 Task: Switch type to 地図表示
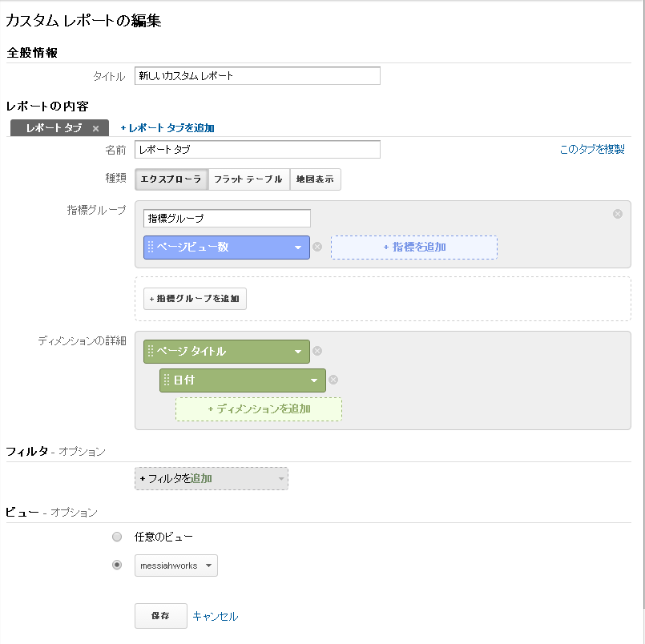click(315, 179)
